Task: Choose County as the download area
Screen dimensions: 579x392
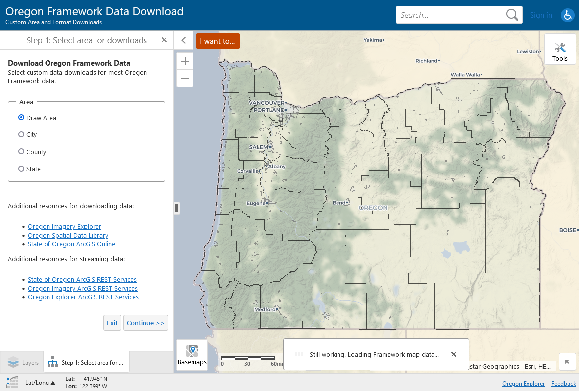Action: click(x=21, y=152)
